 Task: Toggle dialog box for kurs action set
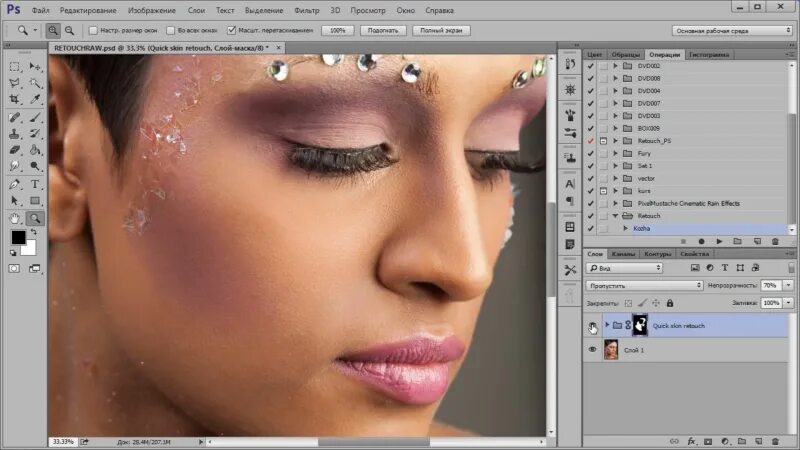click(x=604, y=191)
